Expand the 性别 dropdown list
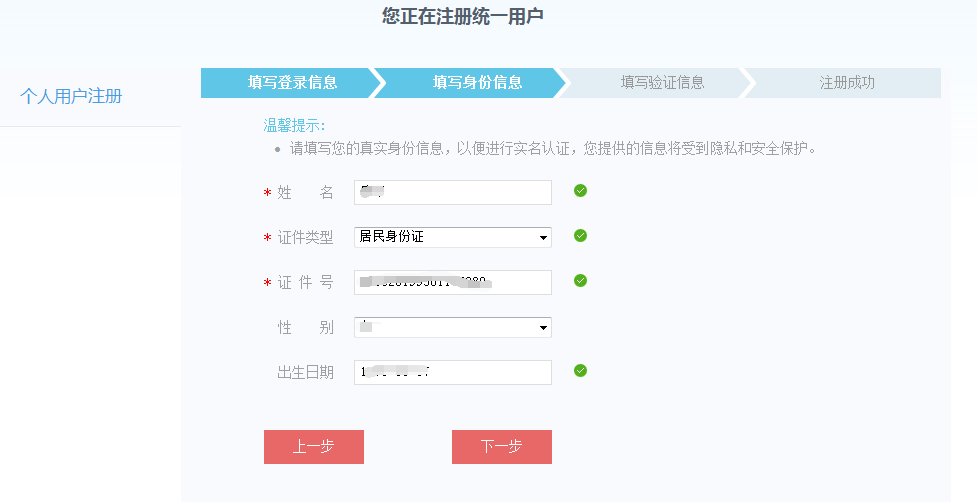Screen dimensions: 977x502 pos(453,327)
